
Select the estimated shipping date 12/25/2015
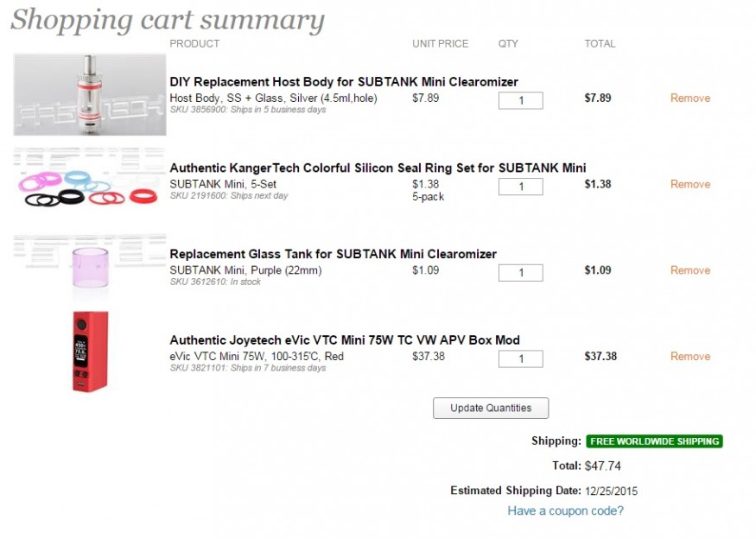coord(611,491)
